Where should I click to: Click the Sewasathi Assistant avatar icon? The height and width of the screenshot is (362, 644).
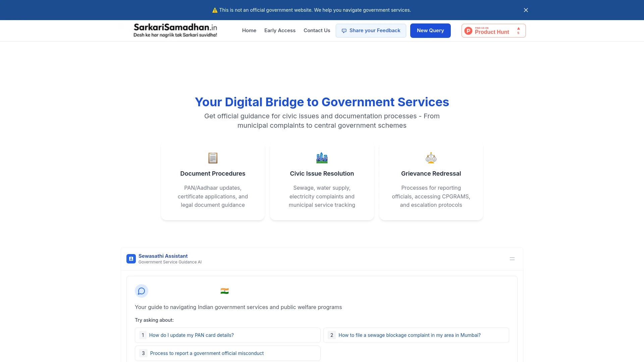point(131,259)
